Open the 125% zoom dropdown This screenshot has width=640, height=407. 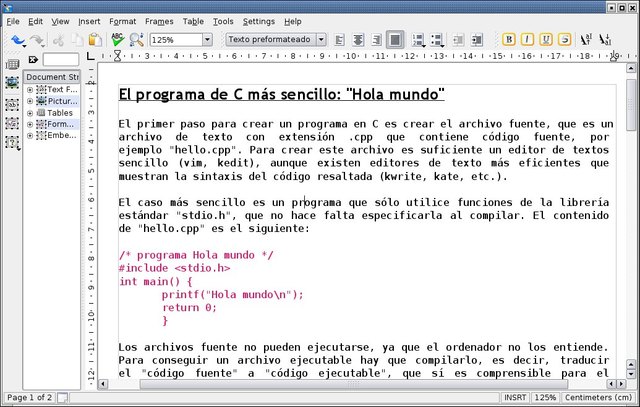[x=207, y=40]
